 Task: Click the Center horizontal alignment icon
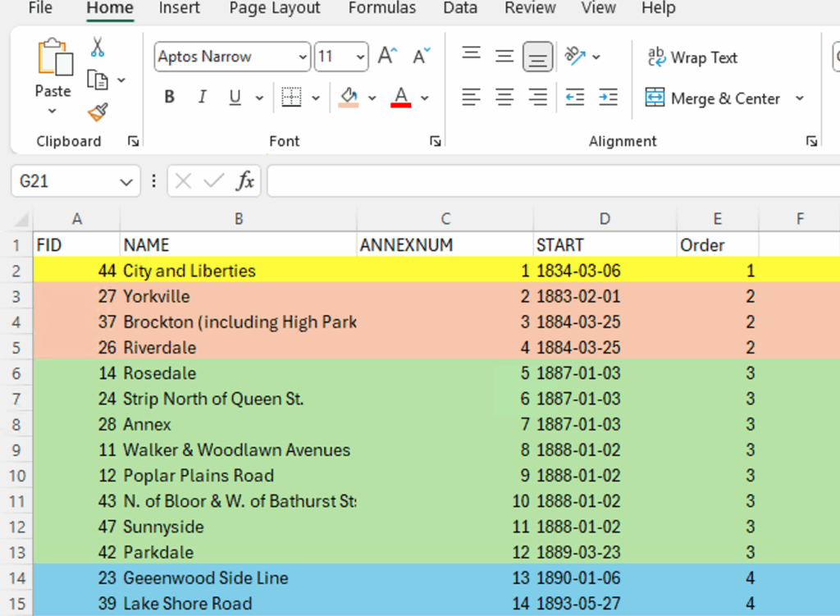(x=504, y=98)
